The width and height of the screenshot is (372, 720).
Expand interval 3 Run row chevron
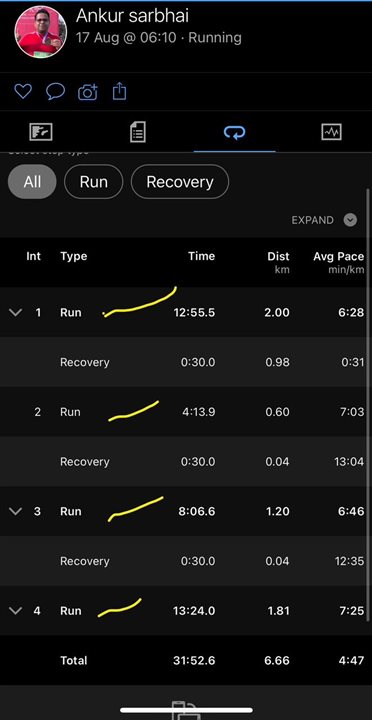(x=16, y=512)
